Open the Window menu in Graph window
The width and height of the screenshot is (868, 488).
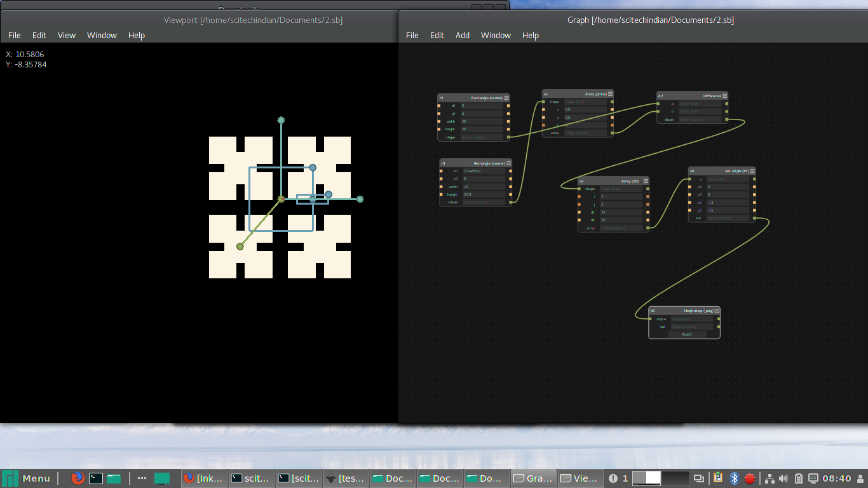pyautogui.click(x=496, y=35)
